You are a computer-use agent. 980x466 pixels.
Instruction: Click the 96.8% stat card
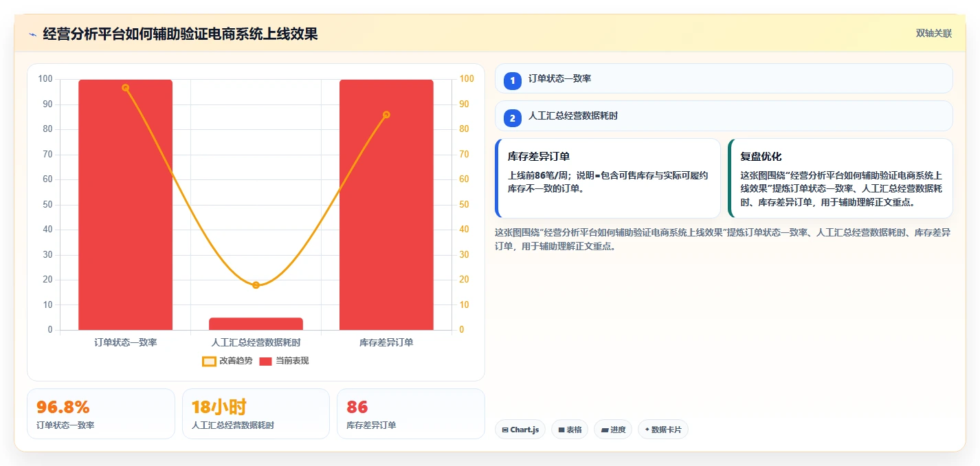[x=101, y=414]
